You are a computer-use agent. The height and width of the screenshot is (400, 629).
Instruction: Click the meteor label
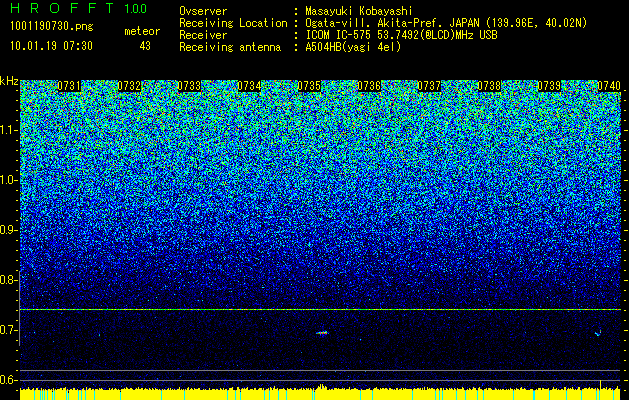142,31
